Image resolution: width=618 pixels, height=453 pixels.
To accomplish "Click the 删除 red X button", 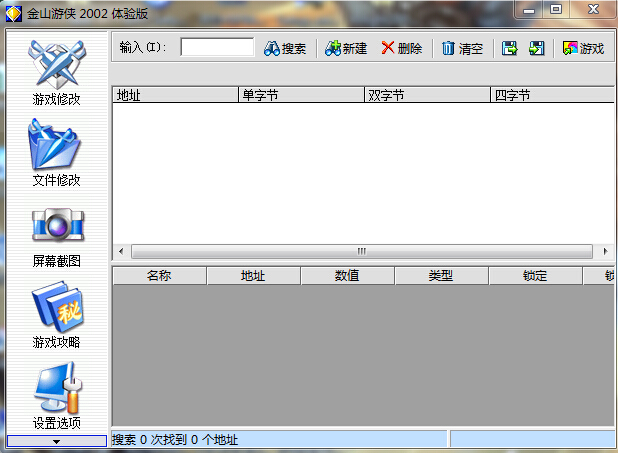I will click(402, 48).
